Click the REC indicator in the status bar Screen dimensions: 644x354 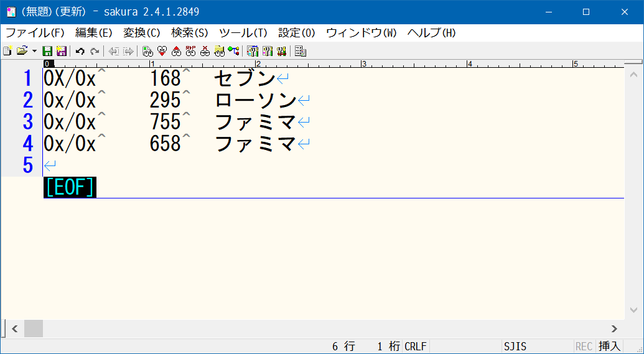pos(584,346)
